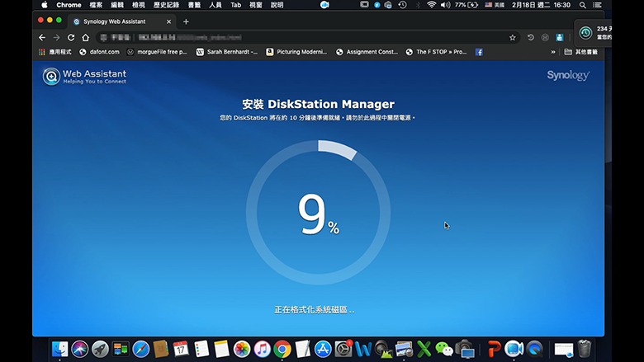Open App Store from the dock
Image resolution: width=644 pixels, height=362 pixels.
[323, 349]
